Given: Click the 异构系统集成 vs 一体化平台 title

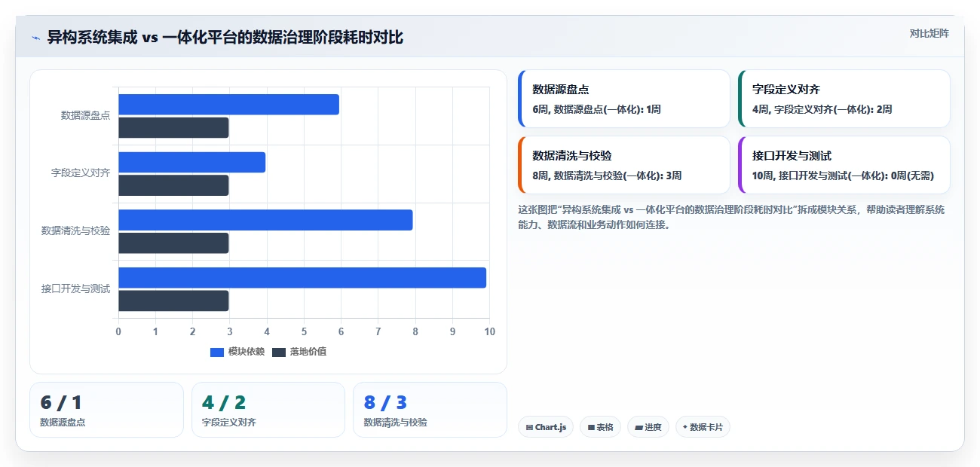Looking at the screenshot, I should 225,37.
